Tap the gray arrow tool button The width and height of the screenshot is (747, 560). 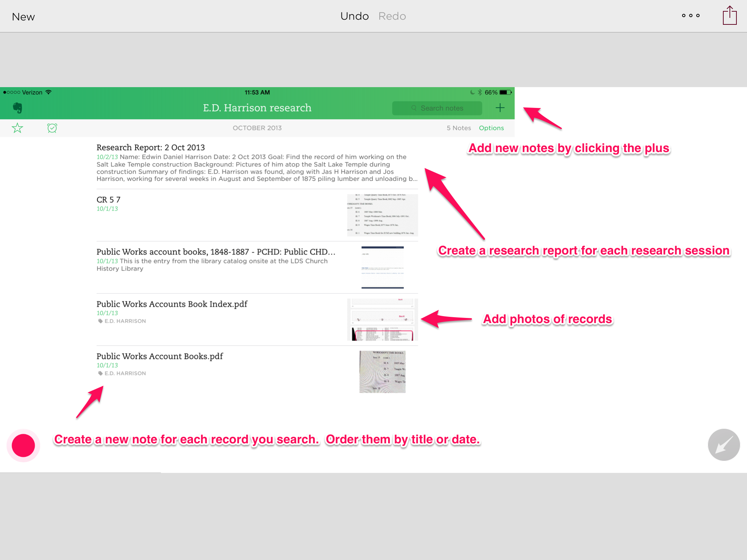coord(724,445)
